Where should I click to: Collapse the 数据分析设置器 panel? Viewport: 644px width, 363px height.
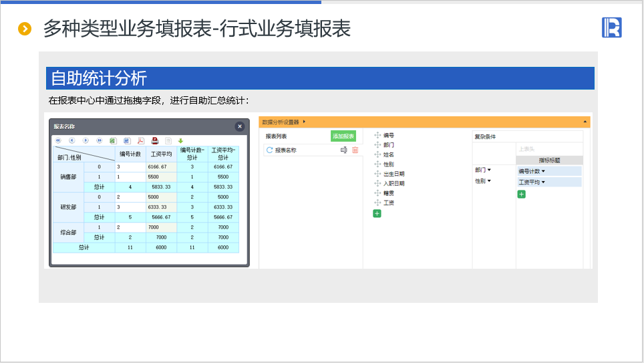[585, 122]
